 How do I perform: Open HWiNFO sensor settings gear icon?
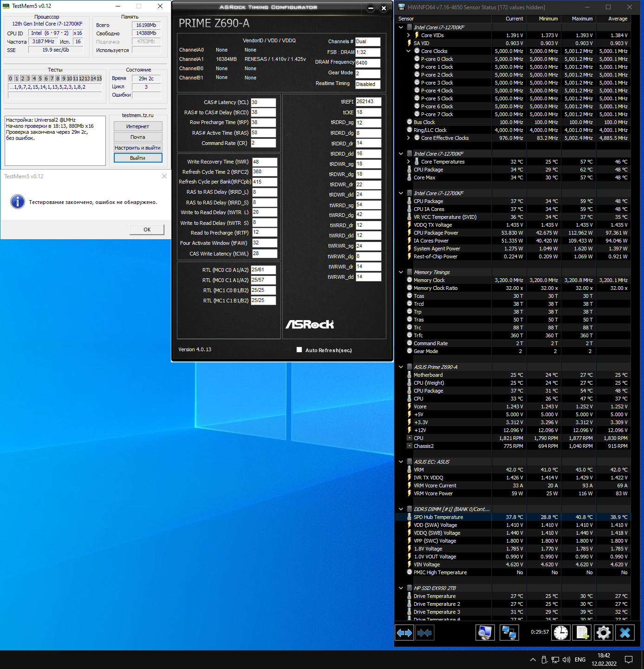603,632
